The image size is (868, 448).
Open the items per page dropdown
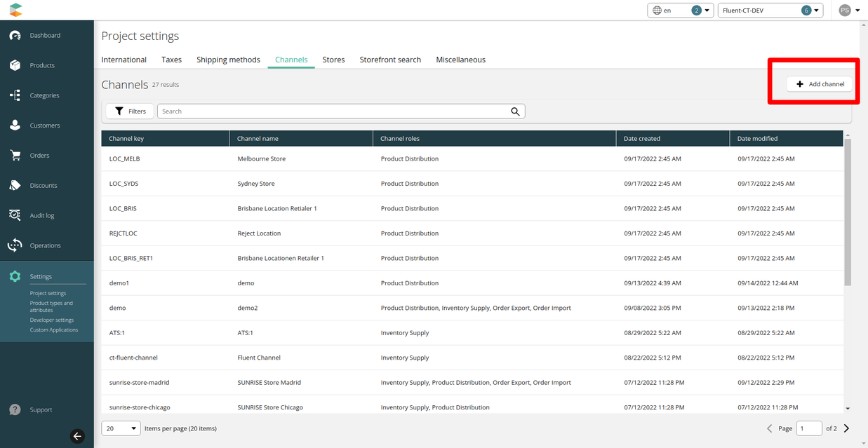(x=121, y=428)
